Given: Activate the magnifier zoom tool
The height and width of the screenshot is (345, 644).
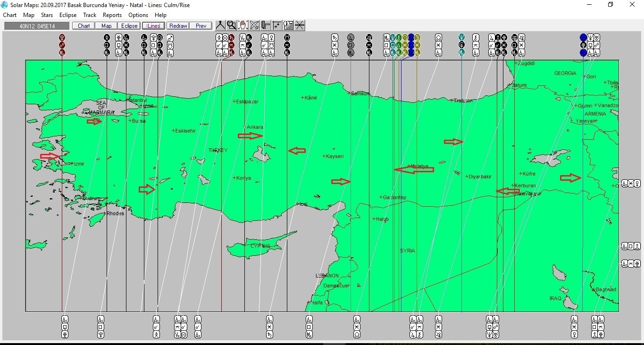Looking at the screenshot, I should (232, 25).
